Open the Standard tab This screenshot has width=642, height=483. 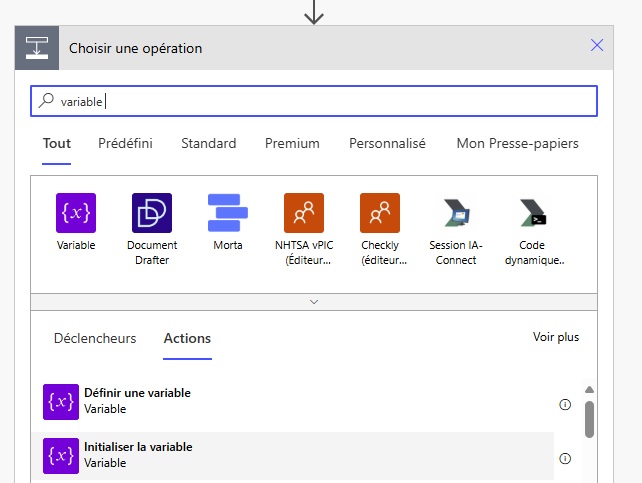coord(208,144)
